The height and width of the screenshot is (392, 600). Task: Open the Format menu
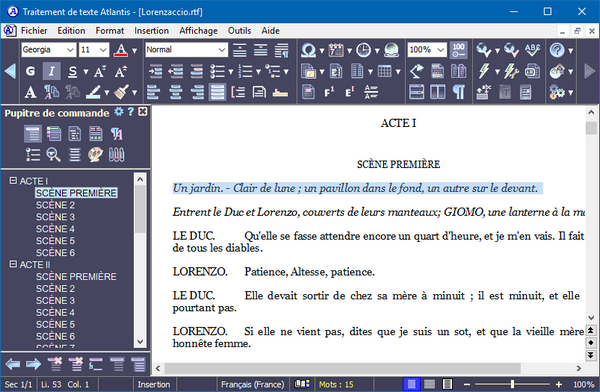(110, 31)
